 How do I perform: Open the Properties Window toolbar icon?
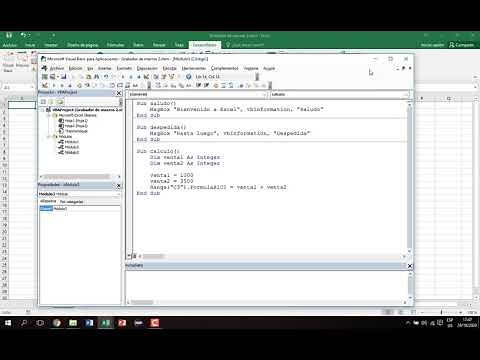[164, 77]
